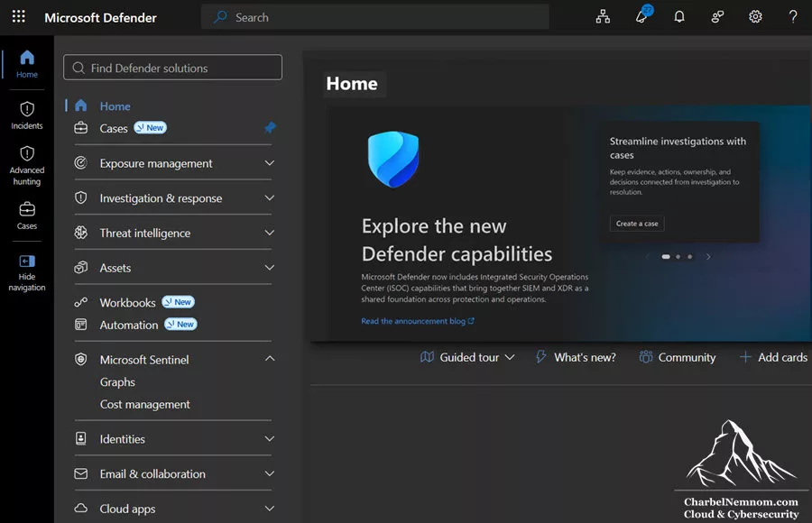Open Workbooks menu item
This screenshot has width=812, height=523.
(127, 303)
